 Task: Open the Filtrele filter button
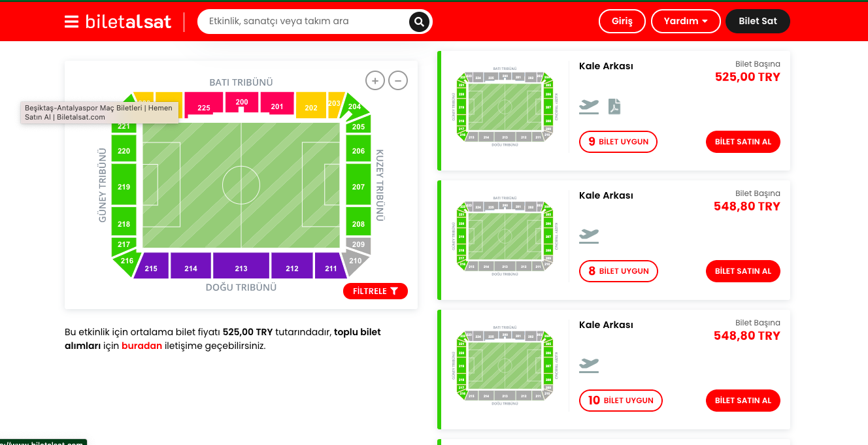pyautogui.click(x=375, y=291)
